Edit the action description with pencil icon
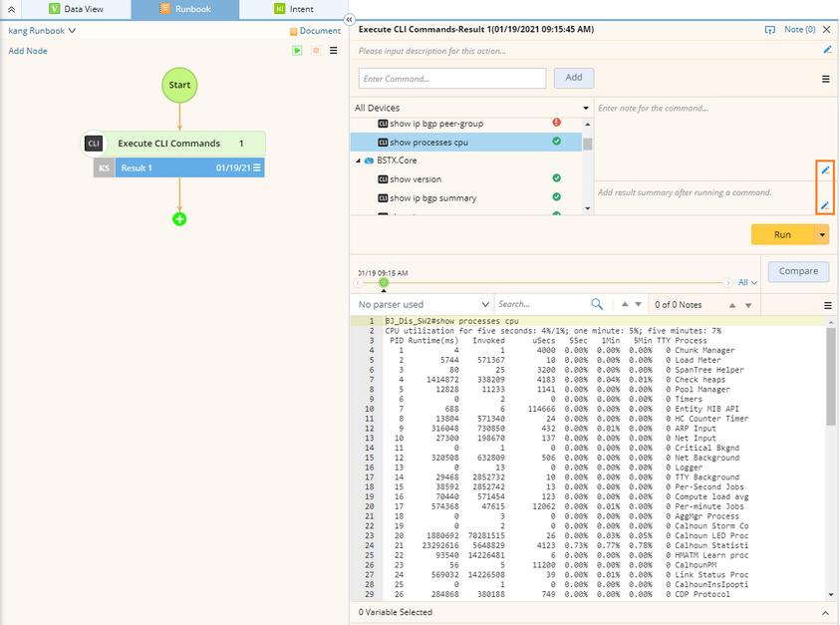The image size is (840, 625). (828, 50)
